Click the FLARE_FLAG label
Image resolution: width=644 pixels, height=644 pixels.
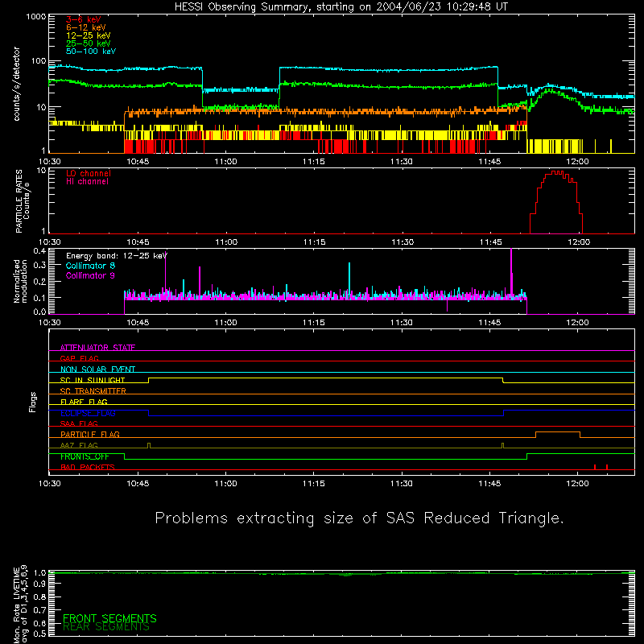pyautogui.click(x=84, y=402)
